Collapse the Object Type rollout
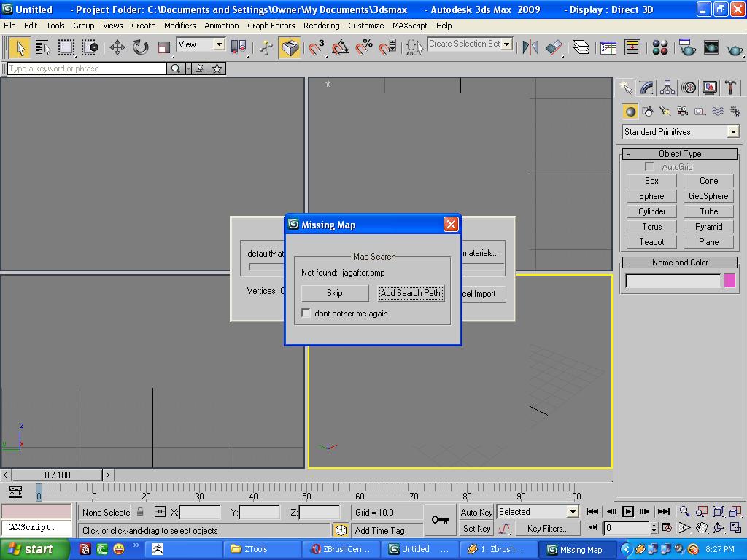Screen dimensions: 747x560 click(680, 154)
